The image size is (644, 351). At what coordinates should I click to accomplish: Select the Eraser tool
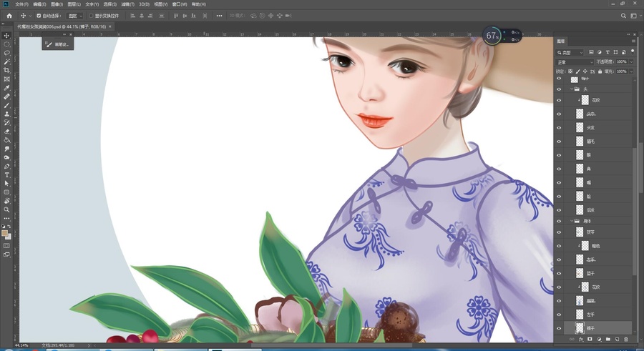(x=6, y=132)
